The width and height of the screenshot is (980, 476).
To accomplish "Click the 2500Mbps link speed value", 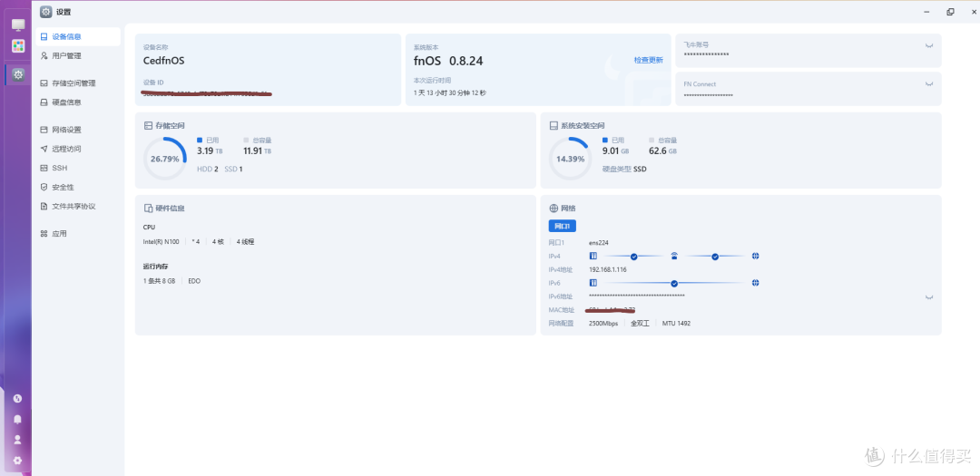I will 603,324.
